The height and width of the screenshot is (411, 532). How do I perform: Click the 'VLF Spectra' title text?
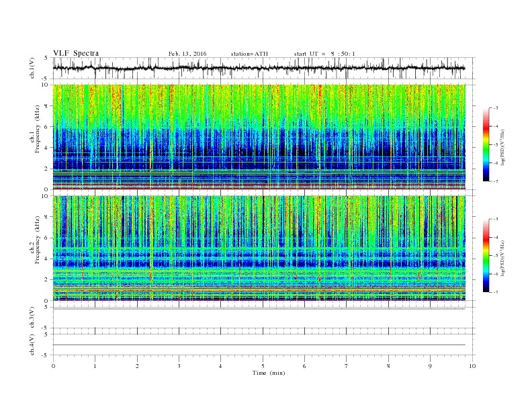point(76,53)
